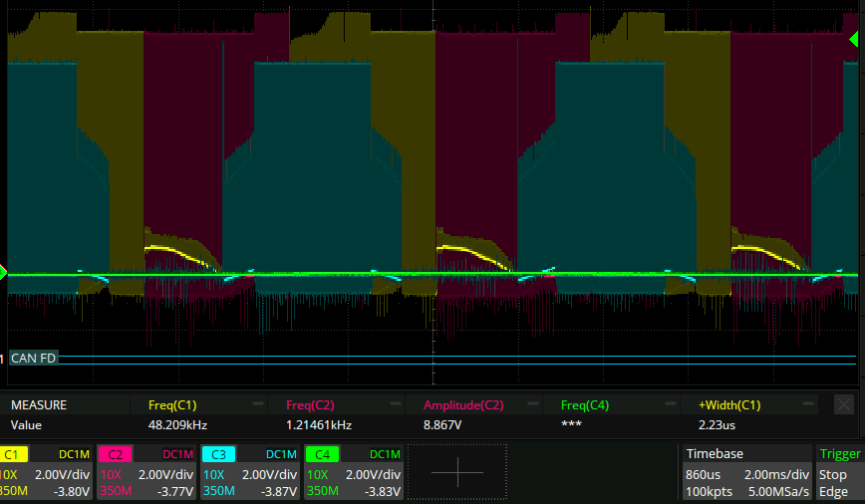Remove the +Width(C1) measurement using minus icon

pyautogui.click(x=809, y=405)
